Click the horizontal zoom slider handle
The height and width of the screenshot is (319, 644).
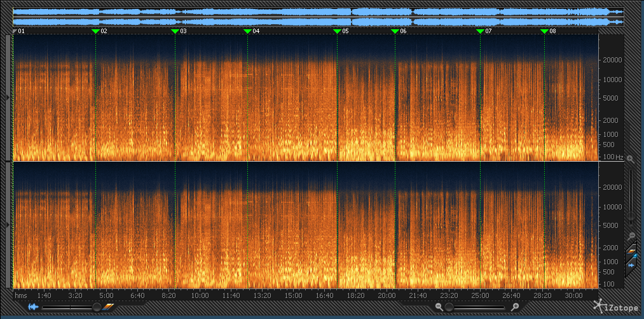click(450, 307)
